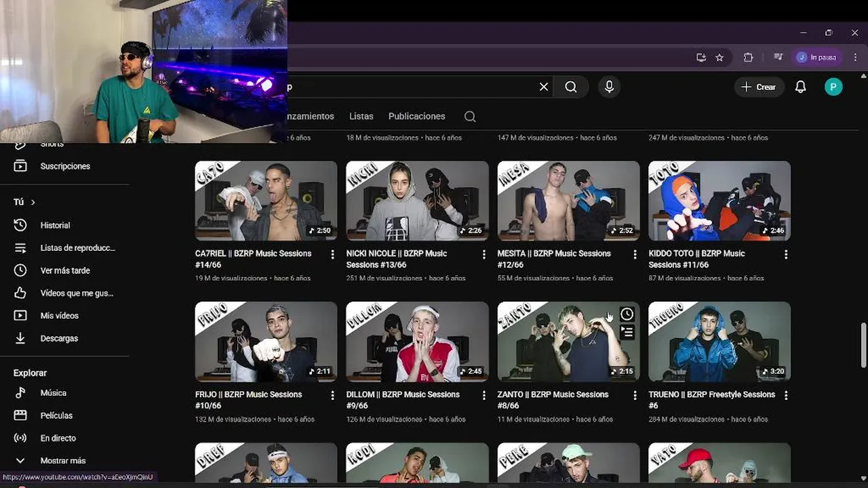868x488 pixels.
Task: Open DILLOM video thumbnail
Action: (x=417, y=342)
